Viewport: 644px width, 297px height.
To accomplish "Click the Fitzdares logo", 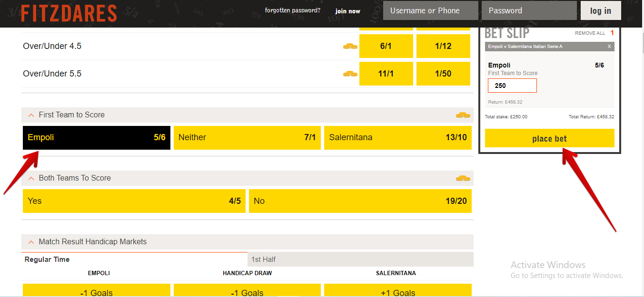I will click(x=69, y=13).
